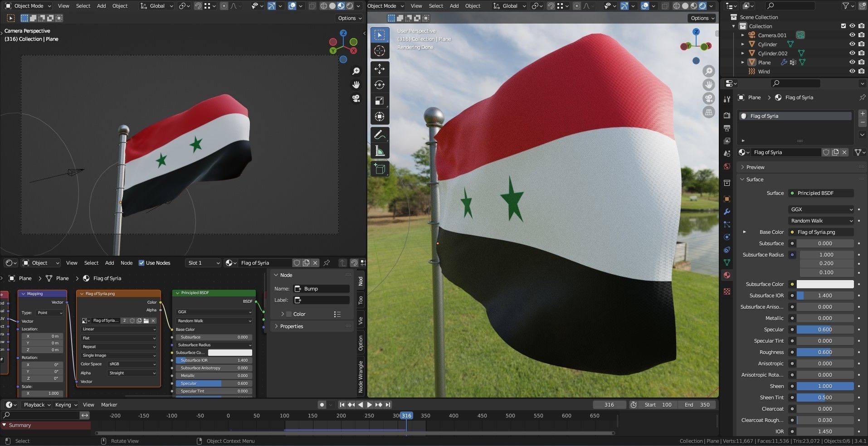Uncheck the Collection exclude checkbox

point(844,26)
